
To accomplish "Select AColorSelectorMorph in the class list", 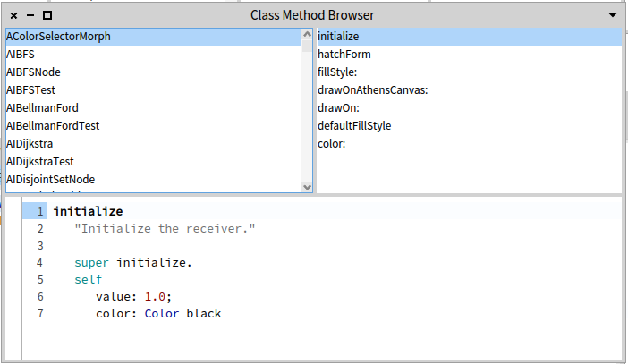I will click(x=153, y=37).
